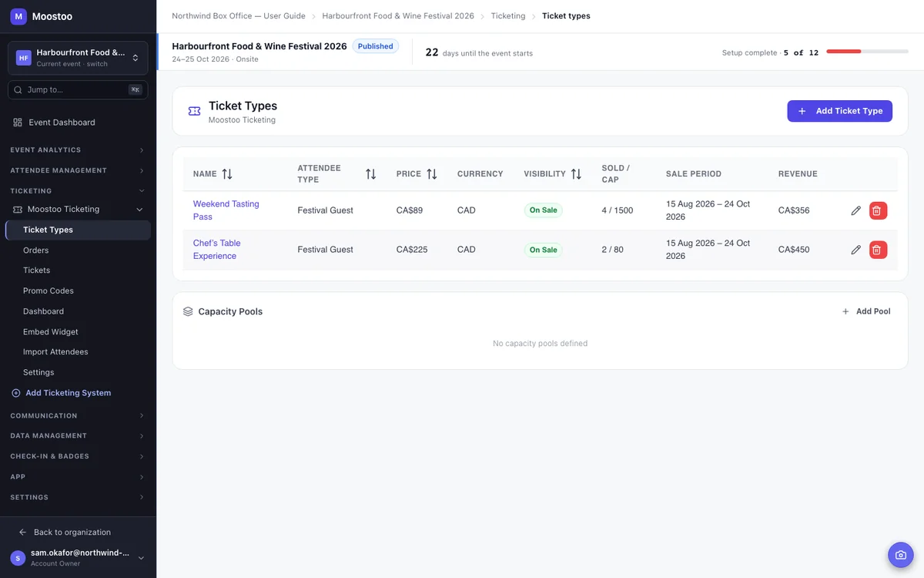This screenshot has width=924, height=578.
Task: Open Tickets in the sidebar
Action: pyautogui.click(x=78, y=271)
